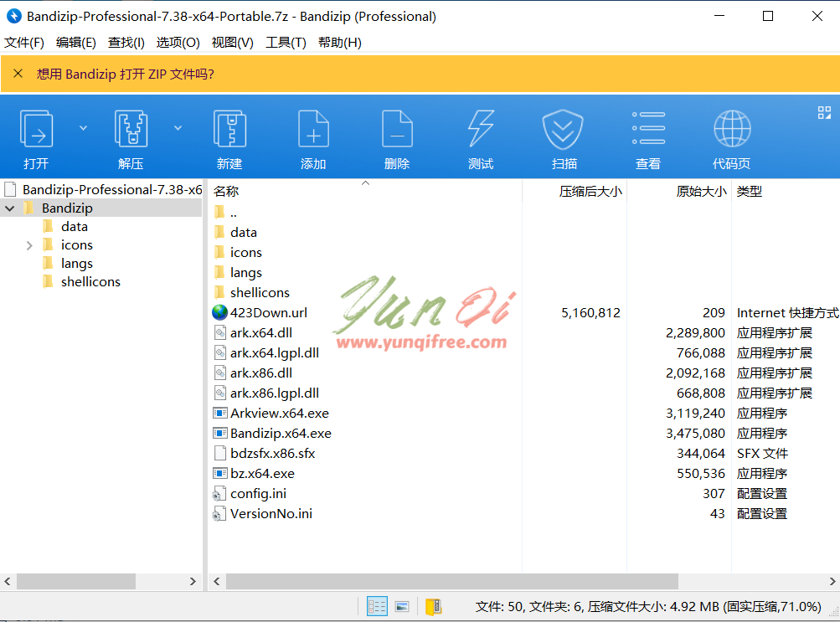Click the '想用 Bandizip 打开 ZIP 文件吗?' prompt
This screenshot has height=622, width=840.
(126, 74)
